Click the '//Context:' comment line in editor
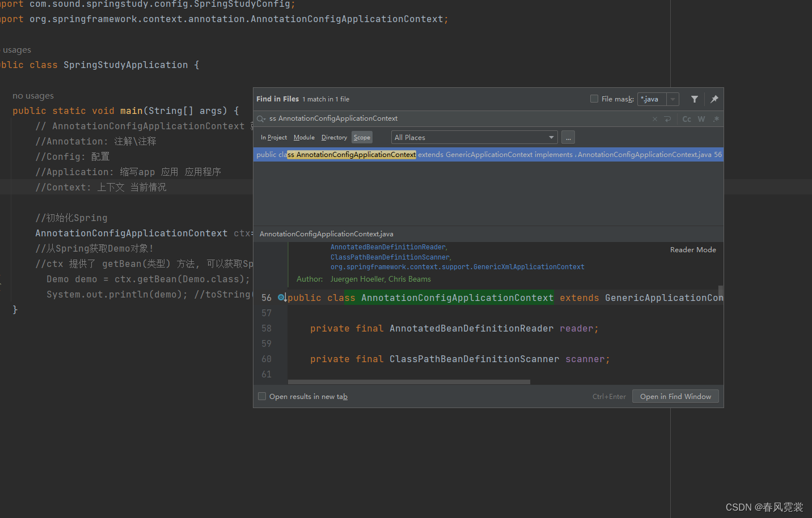The width and height of the screenshot is (812, 518). 101,187
